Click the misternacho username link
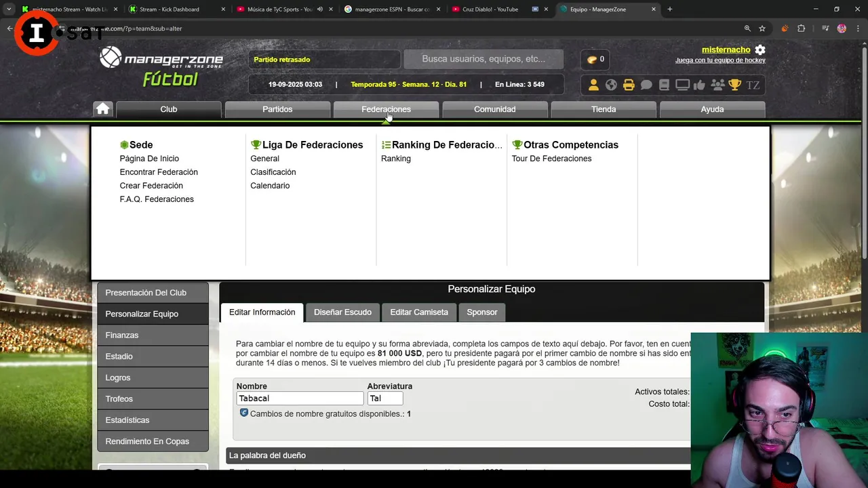This screenshot has width=868, height=488. 726,50
